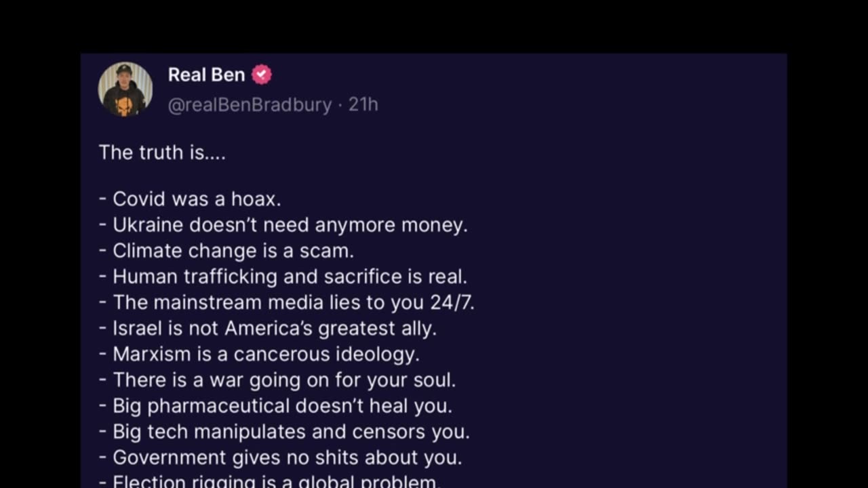Click the Big pharmaceutical line

pos(275,405)
